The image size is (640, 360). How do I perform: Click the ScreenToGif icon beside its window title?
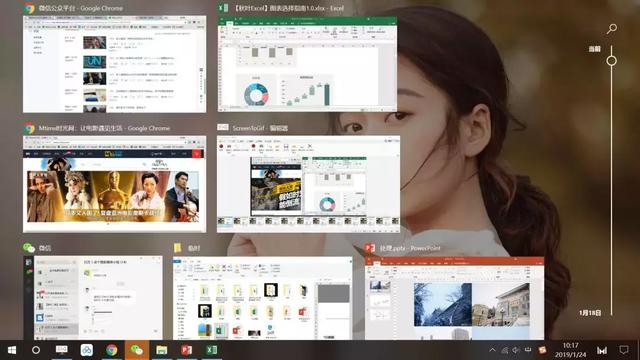(x=223, y=127)
